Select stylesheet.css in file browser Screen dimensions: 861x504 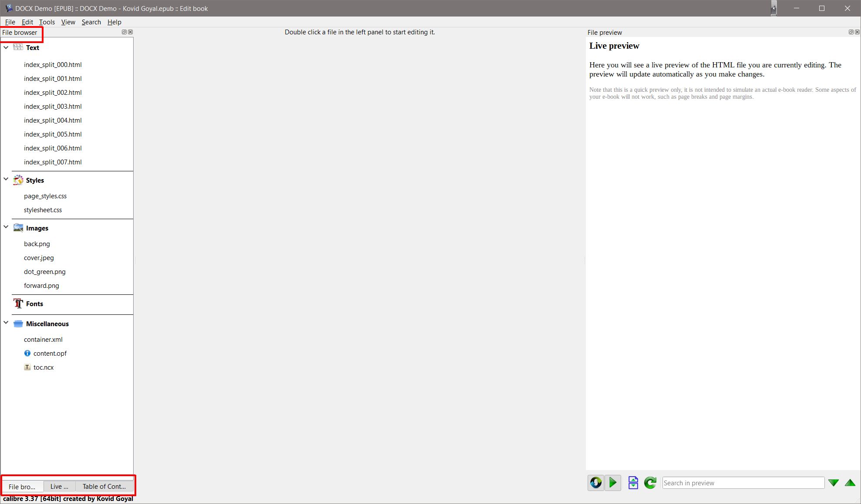43,210
